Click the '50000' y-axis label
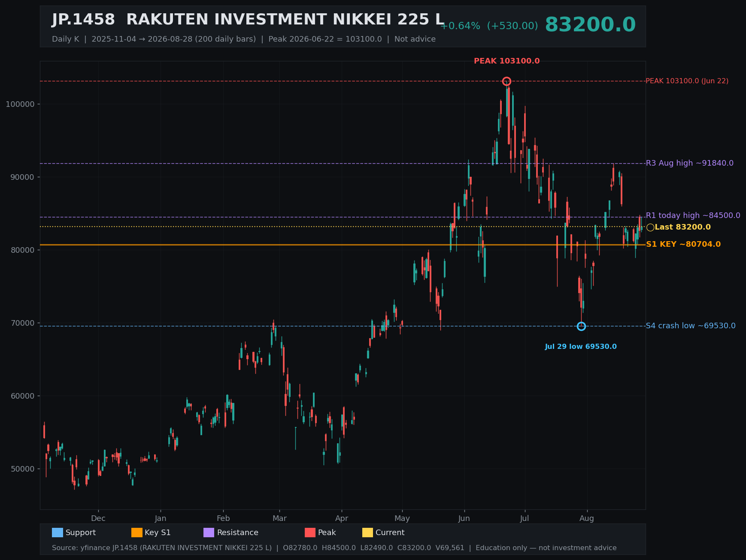 point(22,469)
